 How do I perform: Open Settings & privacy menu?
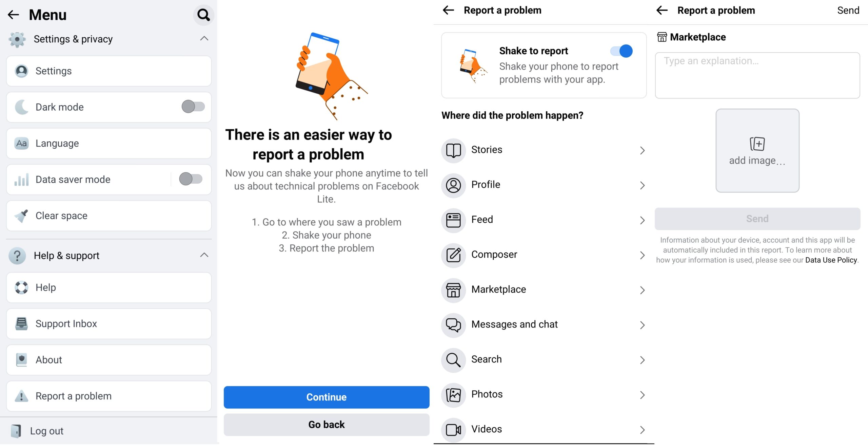click(x=109, y=39)
